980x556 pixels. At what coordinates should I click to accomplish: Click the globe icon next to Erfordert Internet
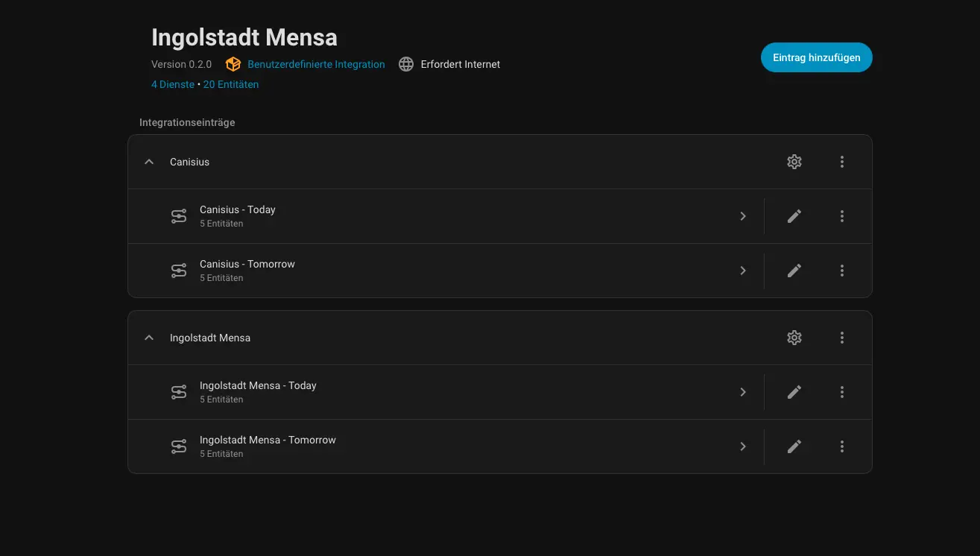click(x=406, y=64)
